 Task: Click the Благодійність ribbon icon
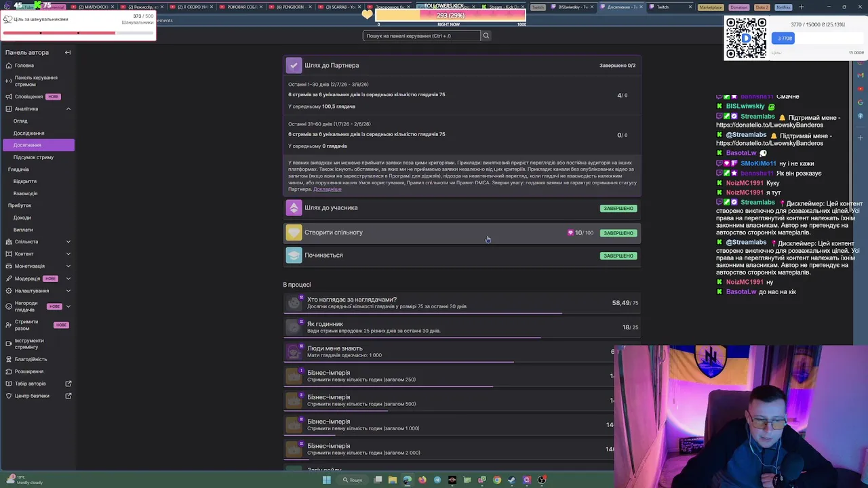point(9,359)
